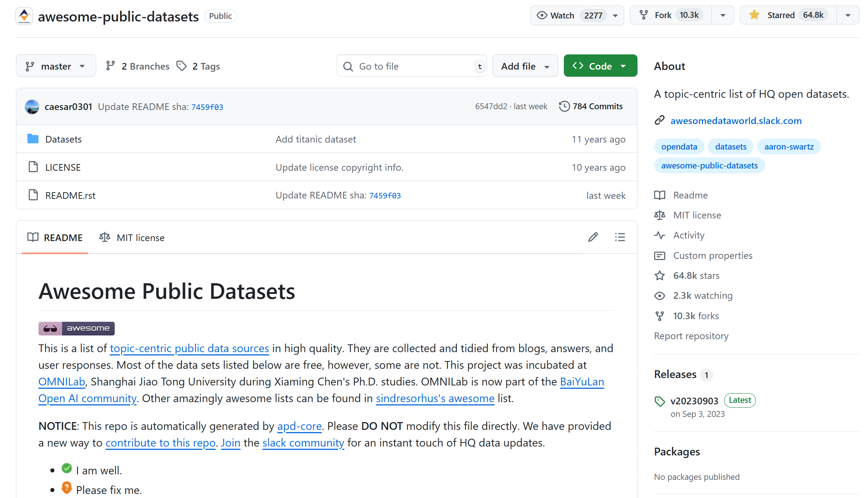868x498 pixels.
Task: Edit README with the pencil icon
Action: 593,237
